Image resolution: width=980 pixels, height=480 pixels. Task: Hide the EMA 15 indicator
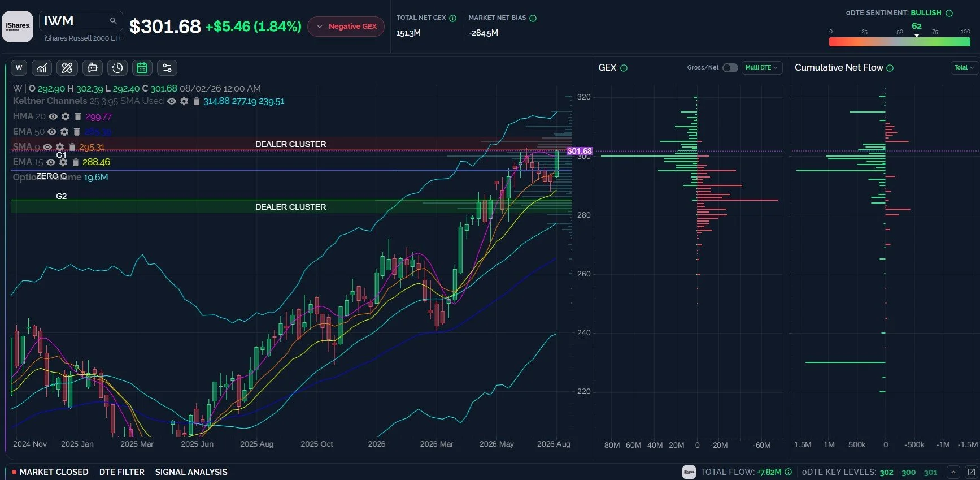click(x=51, y=162)
